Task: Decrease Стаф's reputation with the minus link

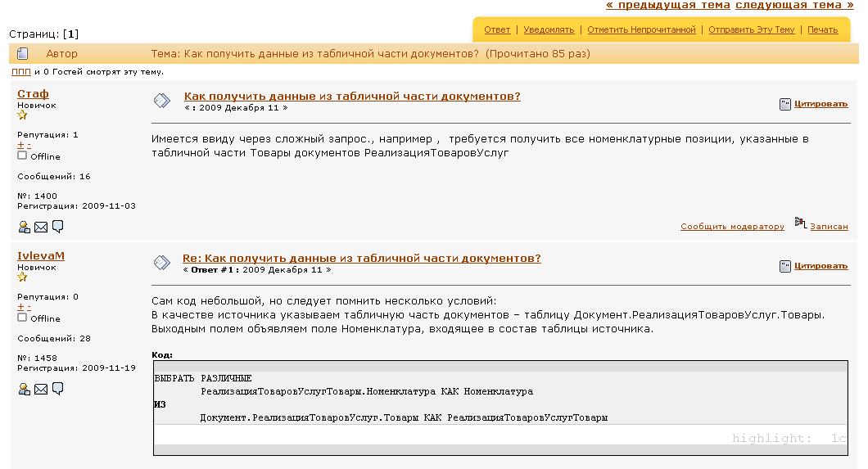Action: pos(29,145)
